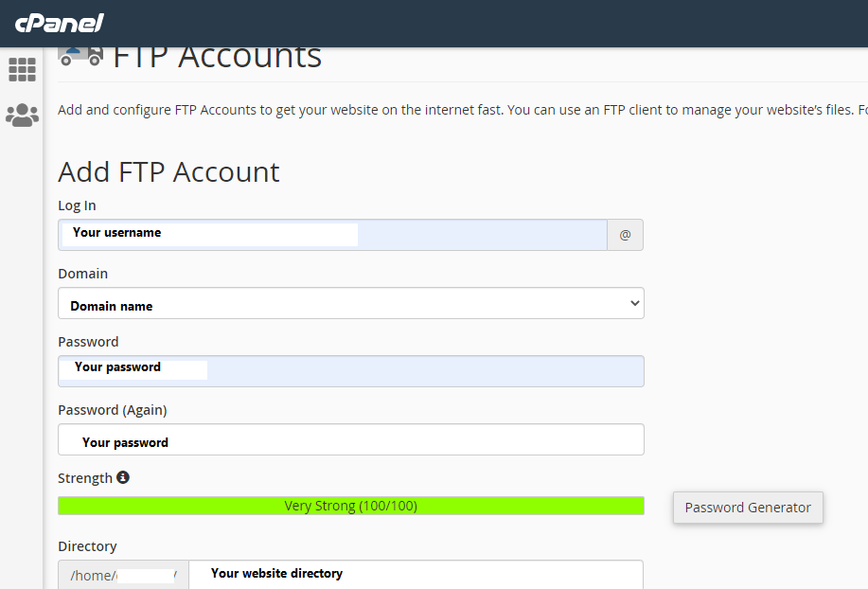Click the Directory label
The height and width of the screenshot is (589, 868).
pos(87,546)
